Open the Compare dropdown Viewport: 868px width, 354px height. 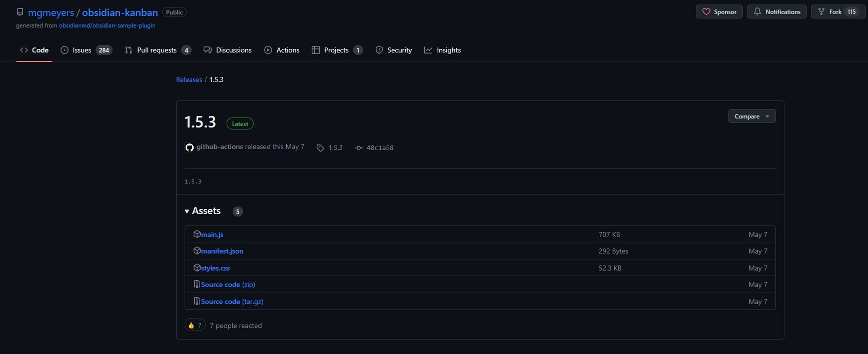click(752, 116)
